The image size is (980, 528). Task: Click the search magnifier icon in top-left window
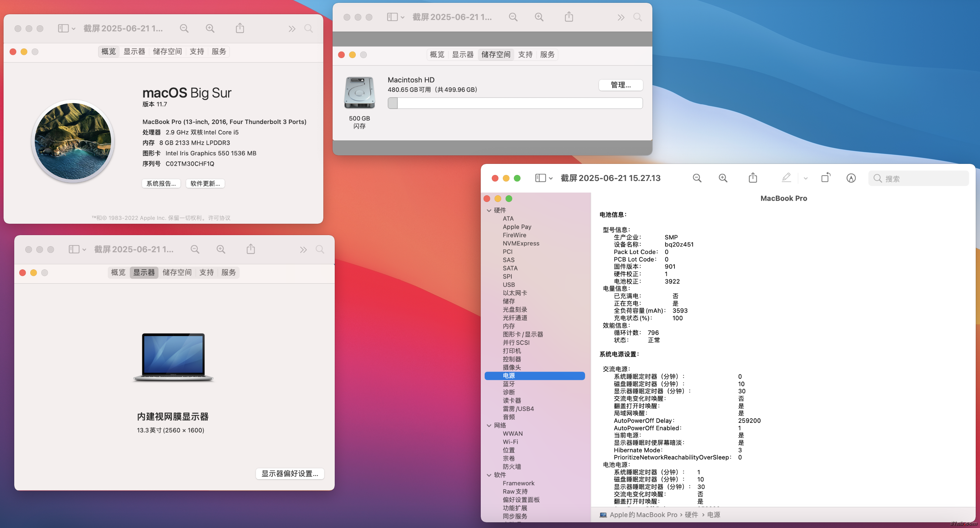(308, 28)
